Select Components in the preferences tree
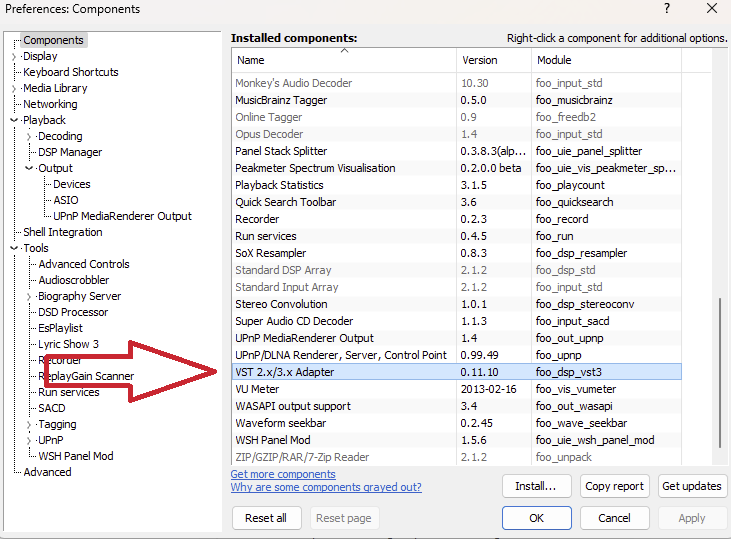The width and height of the screenshot is (731, 539). click(54, 41)
